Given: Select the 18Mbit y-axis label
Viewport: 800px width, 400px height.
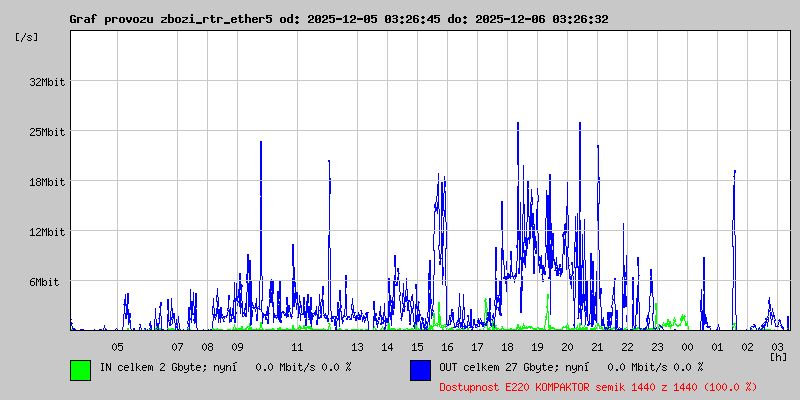Looking at the screenshot, I should [x=47, y=182].
